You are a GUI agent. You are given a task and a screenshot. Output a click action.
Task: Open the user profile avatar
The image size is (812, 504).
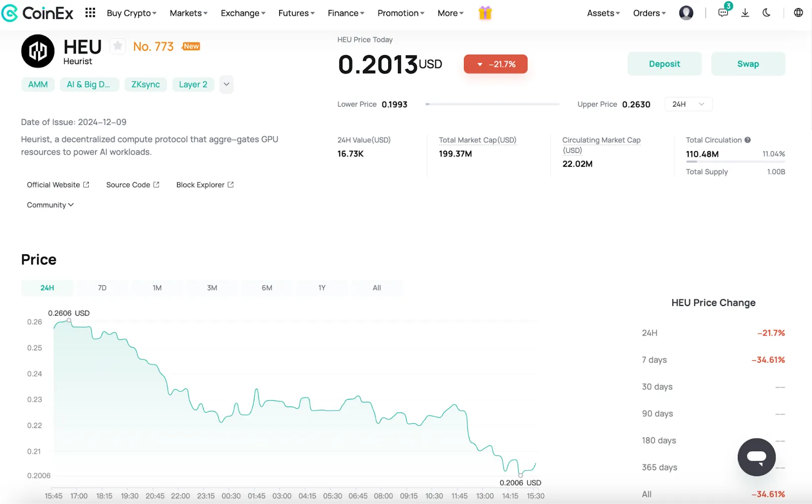pyautogui.click(x=686, y=13)
